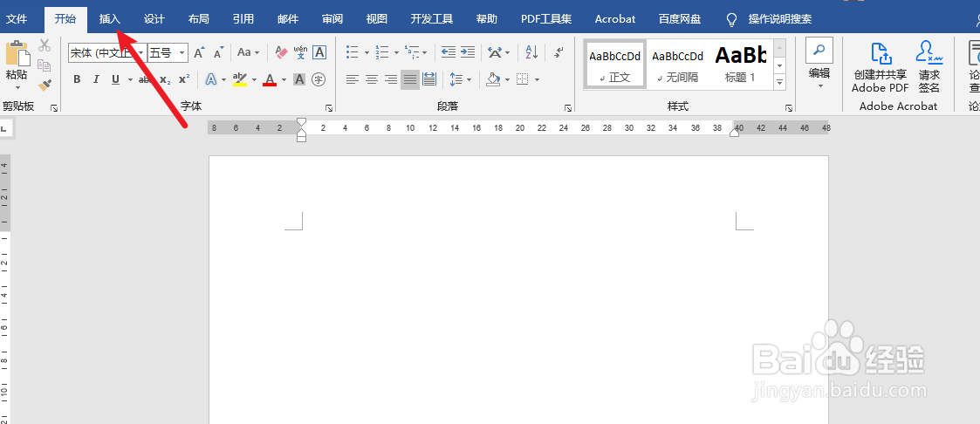Open the Font dialog launcher in 字体 group
Screen dimensions: 980x424
[x=329, y=108]
